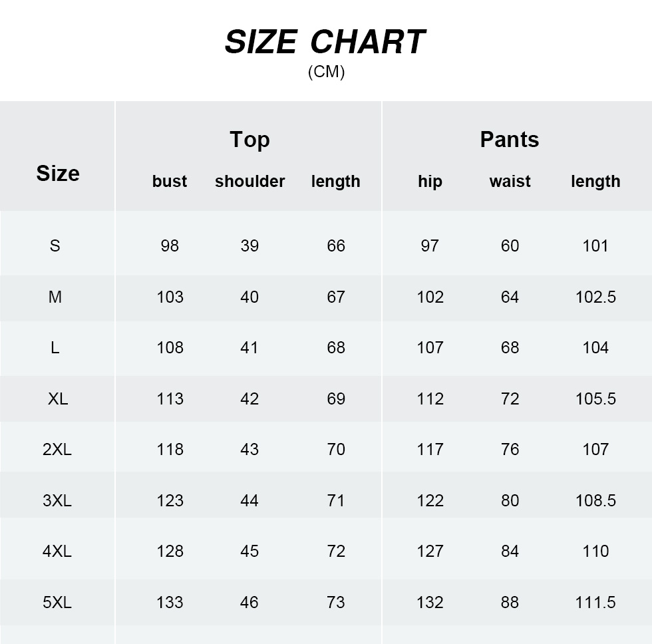The image size is (652, 644).
Task: Click bust value 108 for size L
Action: click(170, 347)
